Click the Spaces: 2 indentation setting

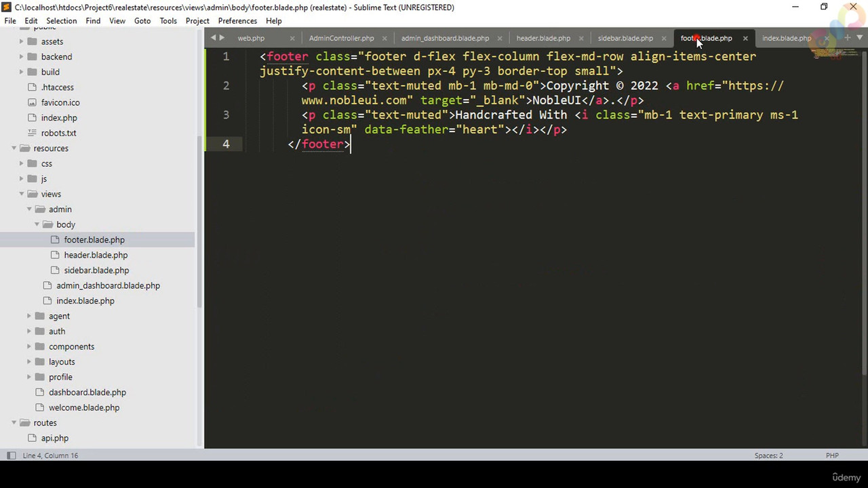pyautogui.click(x=769, y=455)
